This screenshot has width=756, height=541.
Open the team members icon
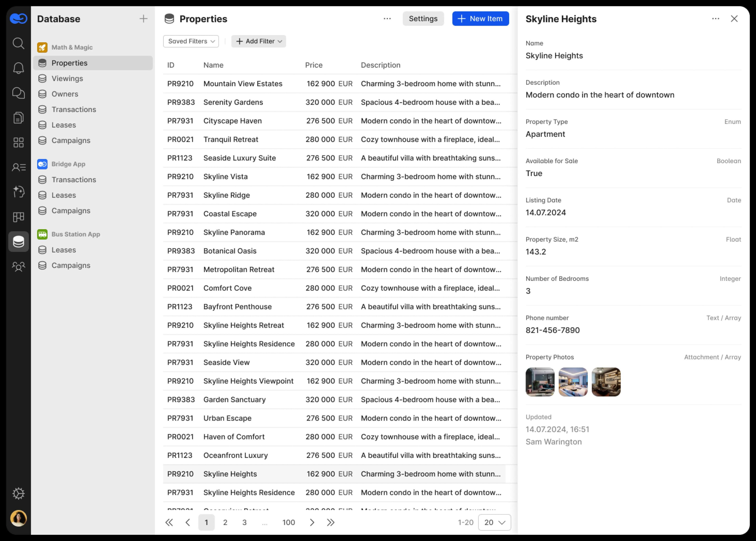click(x=18, y=266)
